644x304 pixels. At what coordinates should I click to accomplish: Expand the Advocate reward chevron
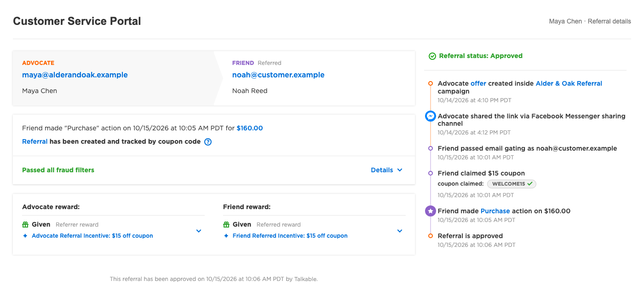[199, 231]
